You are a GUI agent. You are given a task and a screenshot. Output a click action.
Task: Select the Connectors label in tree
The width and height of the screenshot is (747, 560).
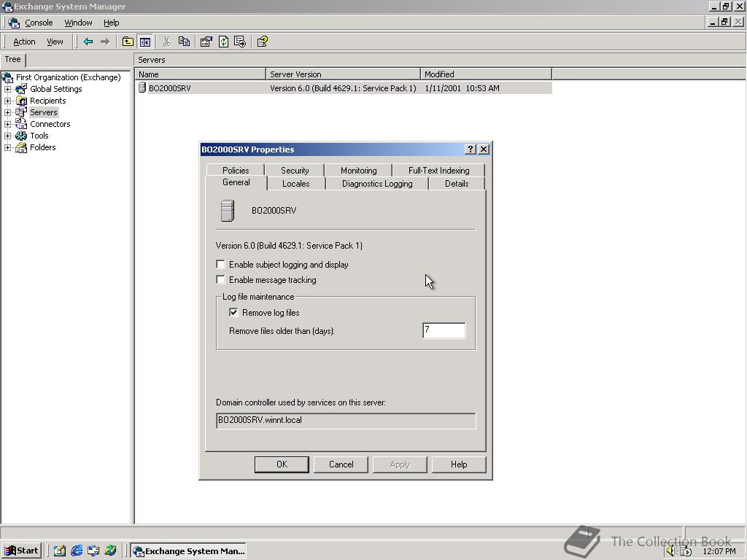tap(50, 124)
